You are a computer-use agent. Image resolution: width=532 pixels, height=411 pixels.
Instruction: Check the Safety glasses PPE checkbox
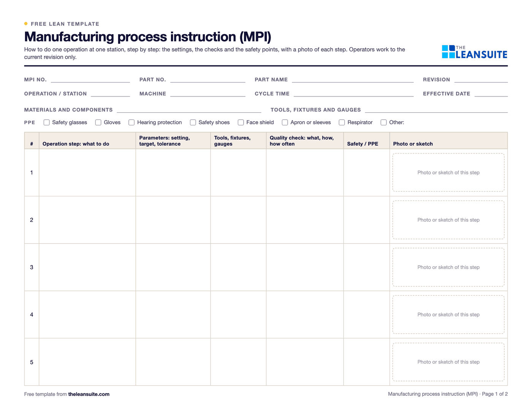[47, 122]
